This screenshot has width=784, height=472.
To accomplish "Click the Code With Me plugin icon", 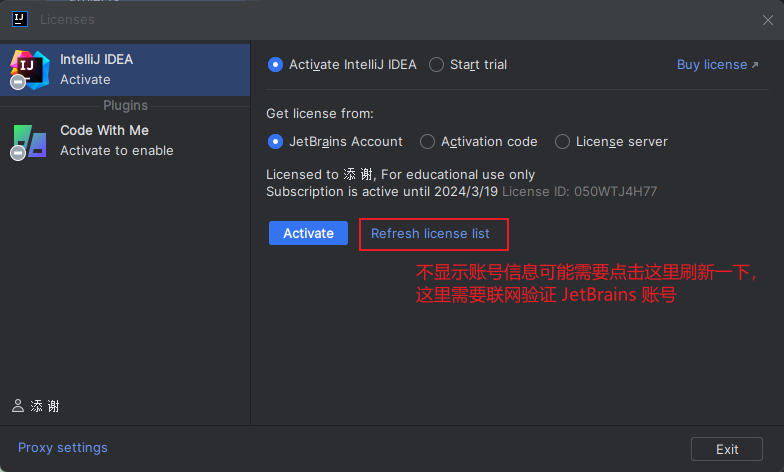I will [29, 141].
